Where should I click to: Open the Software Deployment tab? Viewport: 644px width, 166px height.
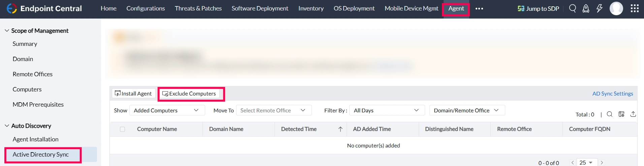(260, 8)
